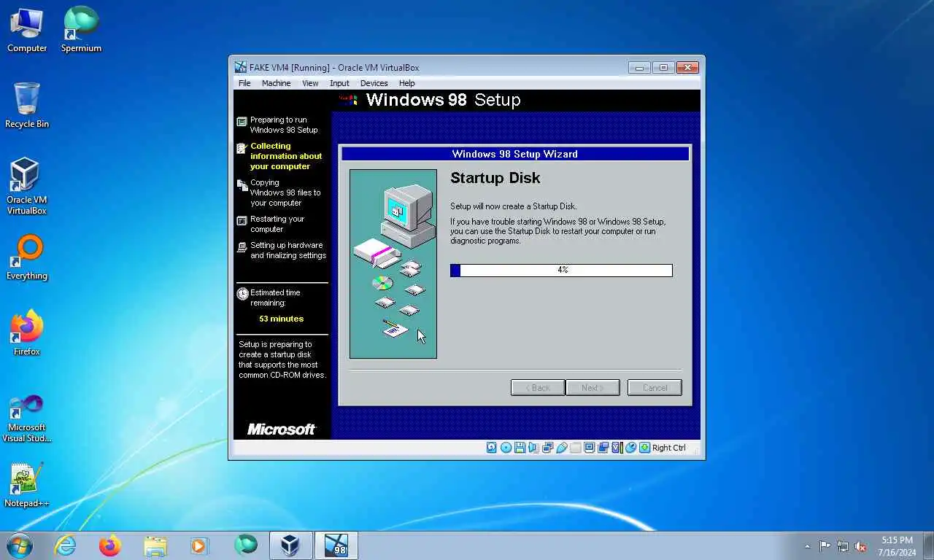The width and height of the screenshot is (934, 560).
Task: Select the Microsoft Visual Studio desktop shortcut
Action: 27,418
